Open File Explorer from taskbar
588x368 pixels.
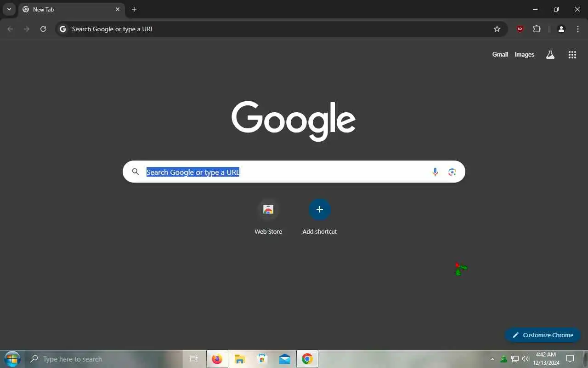click(240, 359)
